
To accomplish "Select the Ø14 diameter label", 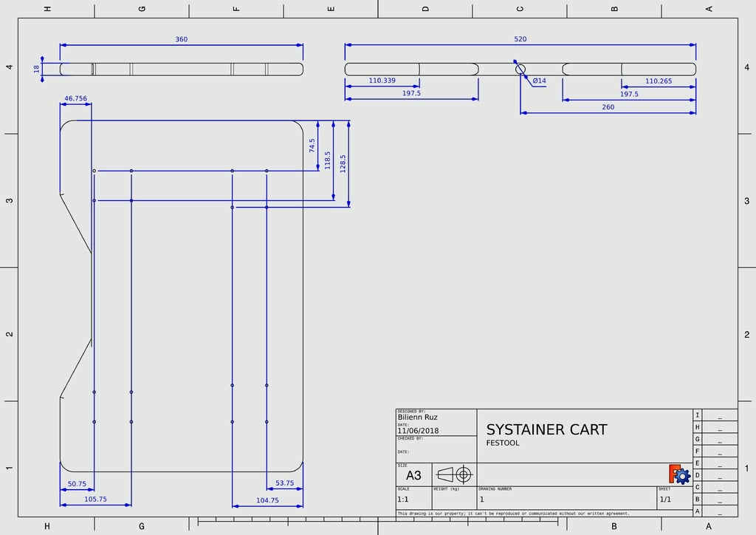I will [x=539, y=81].
